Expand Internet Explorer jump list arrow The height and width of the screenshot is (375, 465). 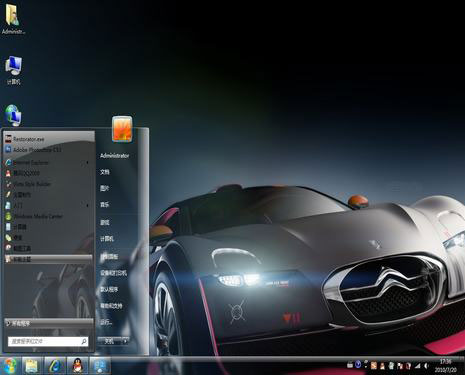click(x=87, y=162)
